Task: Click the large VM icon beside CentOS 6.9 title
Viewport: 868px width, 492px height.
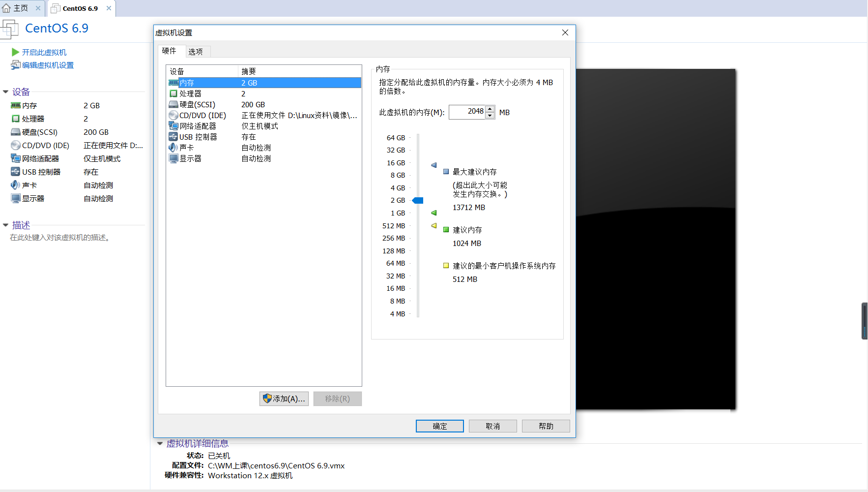Action: point(10,29)
